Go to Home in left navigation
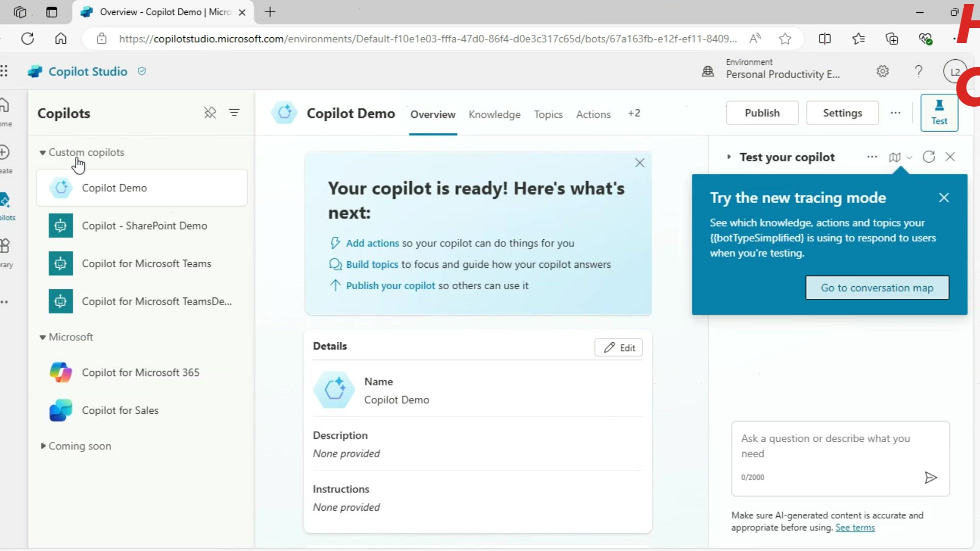This screenshot has height=551, width=980. (5, 112)
